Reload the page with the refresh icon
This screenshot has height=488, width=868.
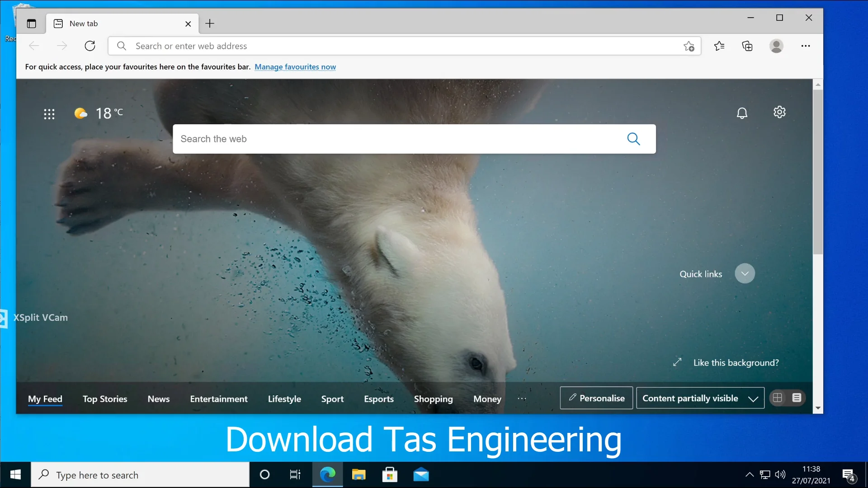click(x=90, y=46)
